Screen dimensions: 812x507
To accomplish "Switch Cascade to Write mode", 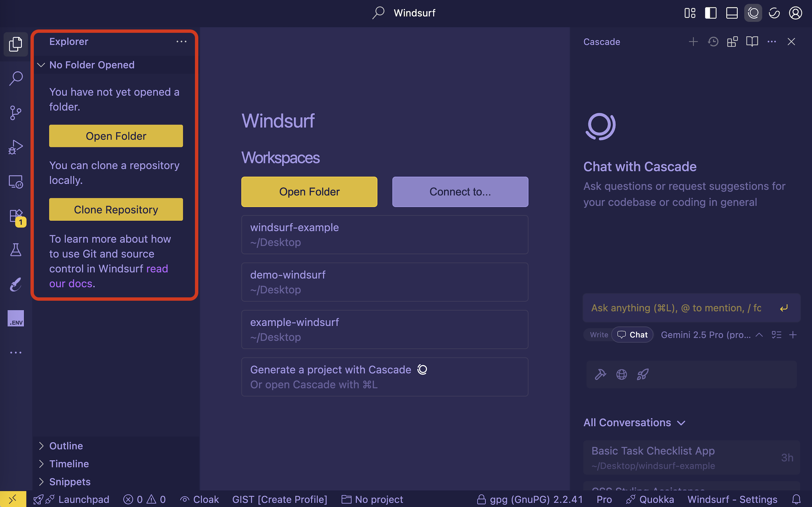I will [x=599, y=335].
